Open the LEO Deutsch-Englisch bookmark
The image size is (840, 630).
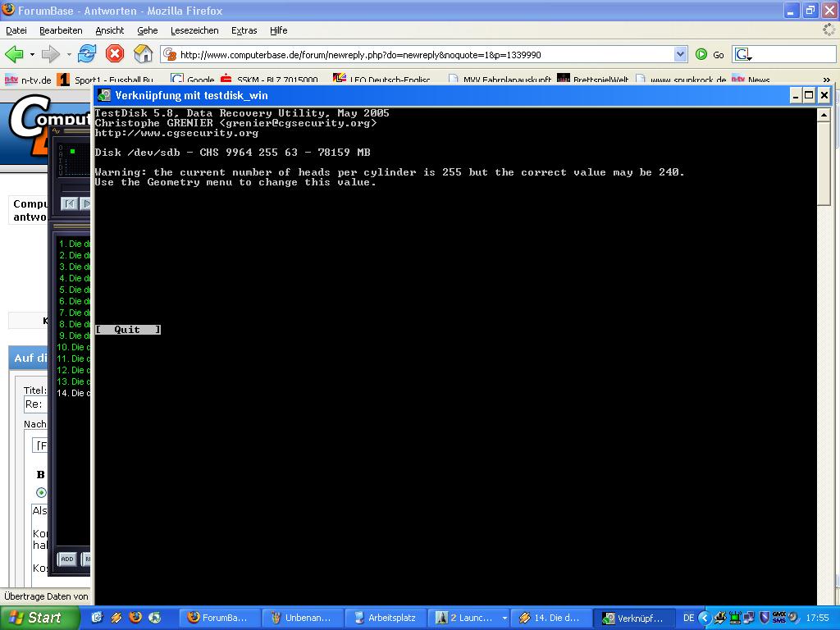pos(381,80)
